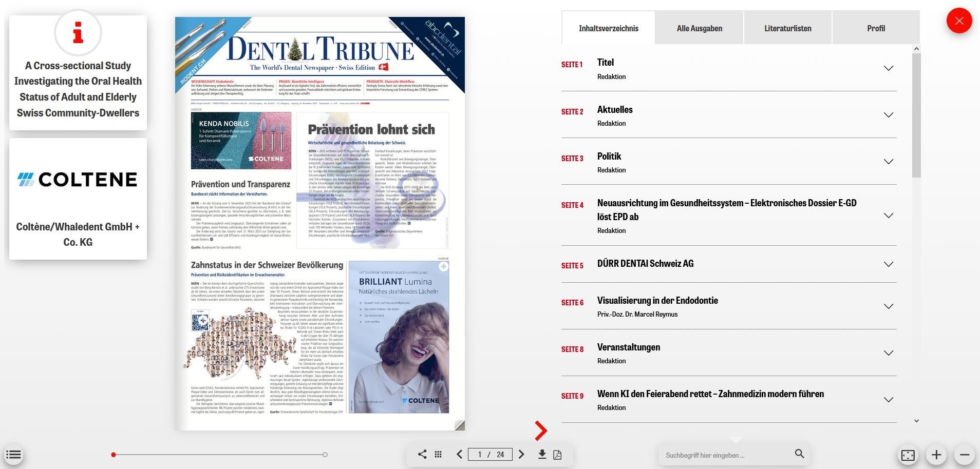Open the page thumbnails grid view
The height and width of the screenshot is (469, 980).
click(438, 454)
